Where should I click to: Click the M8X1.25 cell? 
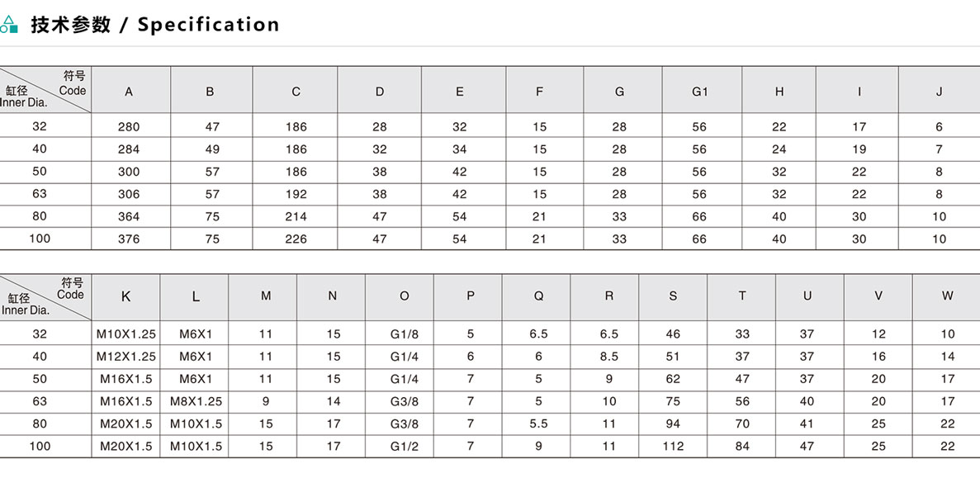(x=196, y=401)
